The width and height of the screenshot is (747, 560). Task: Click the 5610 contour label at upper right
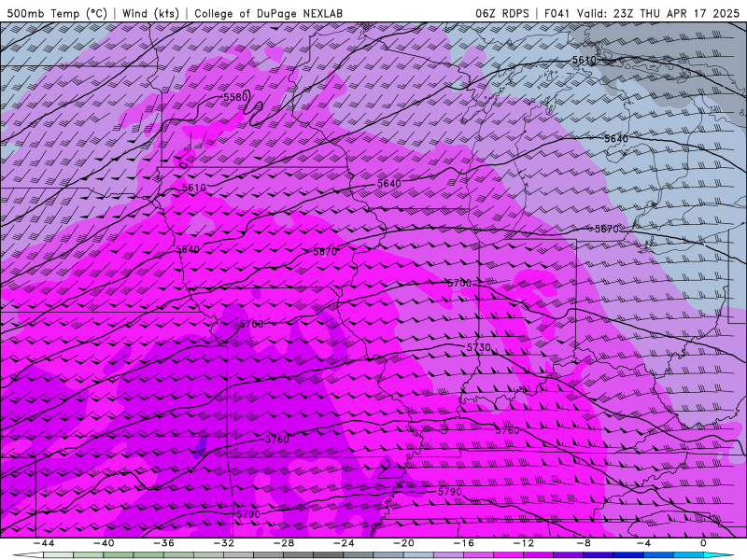point(585,60)
